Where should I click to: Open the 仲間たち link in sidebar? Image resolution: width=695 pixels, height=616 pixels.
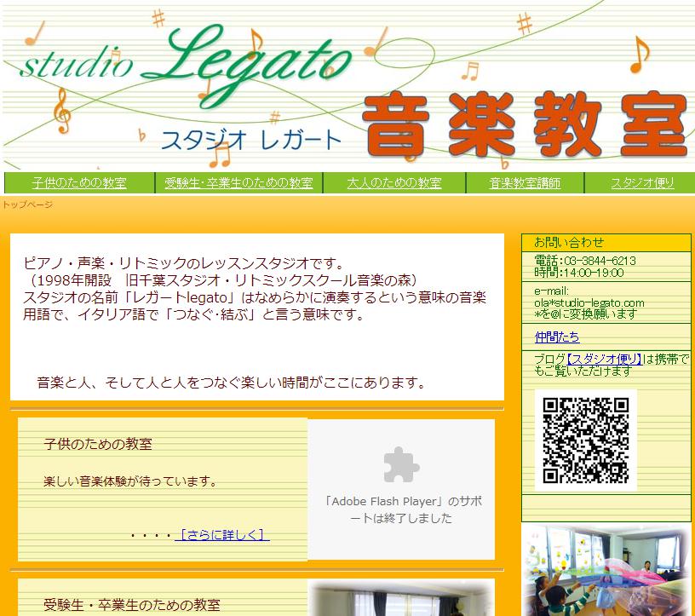pyautogui.click(x=556, y=337)
